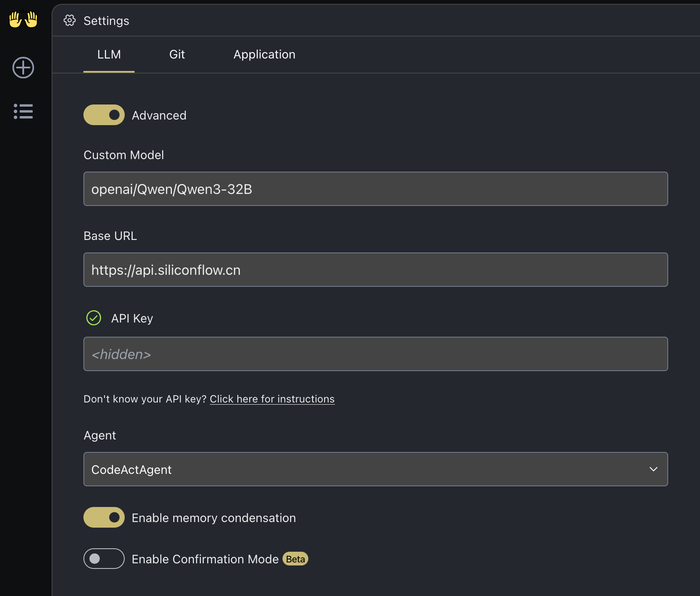Click the Settings header title

[106, 21]
